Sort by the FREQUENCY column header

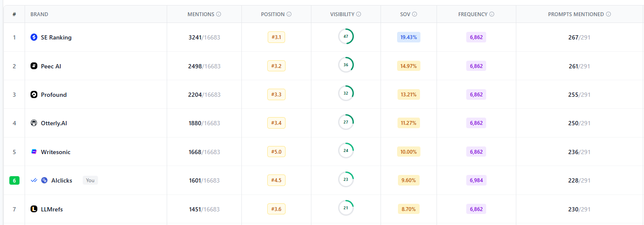(x=473, y=14)
